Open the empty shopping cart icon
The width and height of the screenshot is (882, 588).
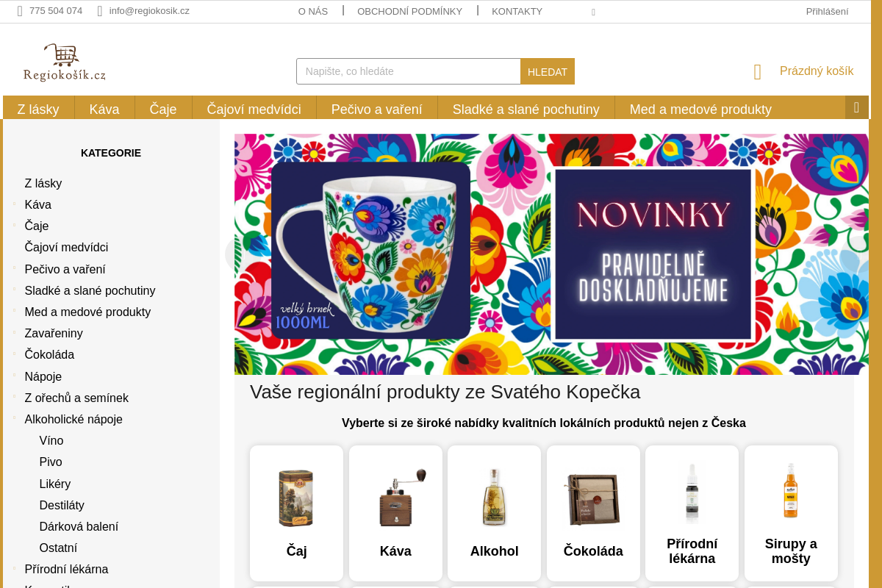coord(758,71)
